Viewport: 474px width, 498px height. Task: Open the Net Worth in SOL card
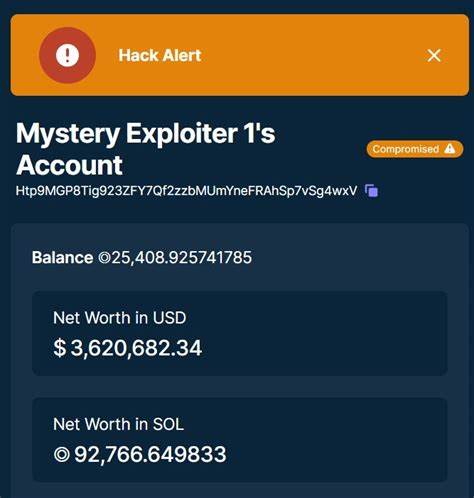coord(240,440)
